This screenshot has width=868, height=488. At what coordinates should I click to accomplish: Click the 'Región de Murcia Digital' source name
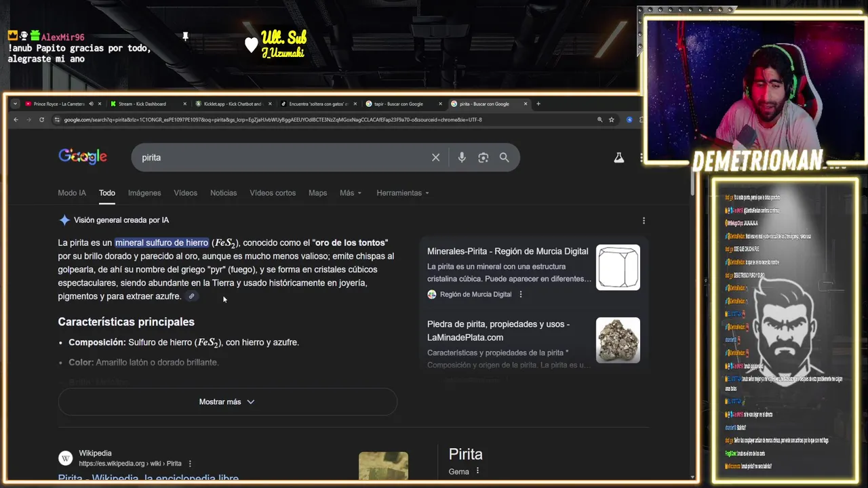(x=475, y=294)
